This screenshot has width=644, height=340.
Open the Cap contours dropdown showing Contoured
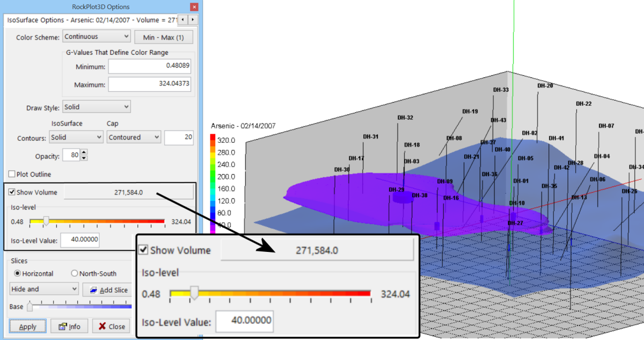point(133,138)
